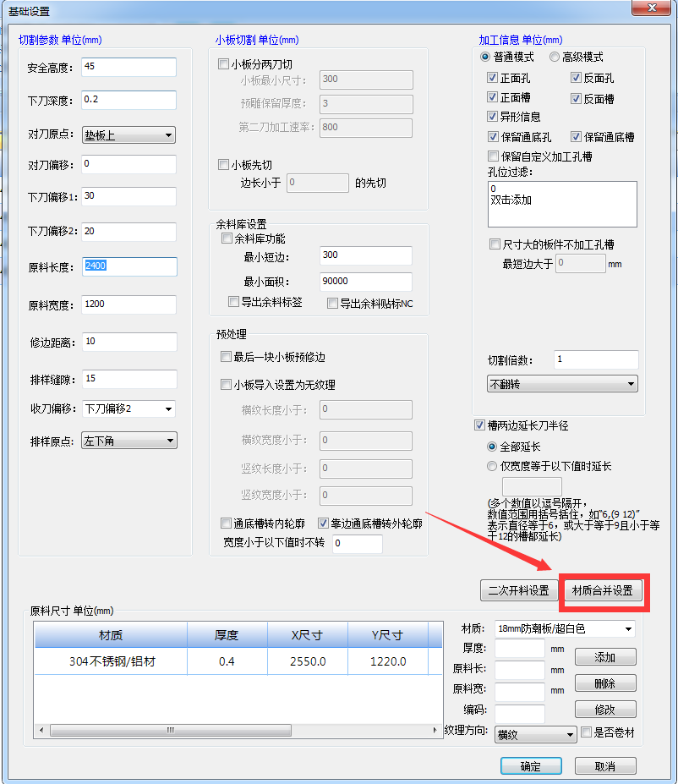Select the 304不锈钢/铝材 table row
Image resolution: width=678 pixels, height=784 pixels.
coord(238,661)
